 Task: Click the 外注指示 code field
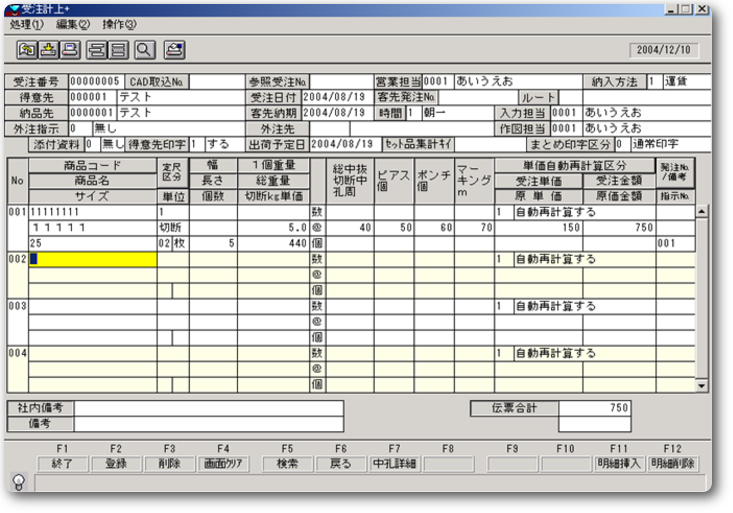coord(80,128)
